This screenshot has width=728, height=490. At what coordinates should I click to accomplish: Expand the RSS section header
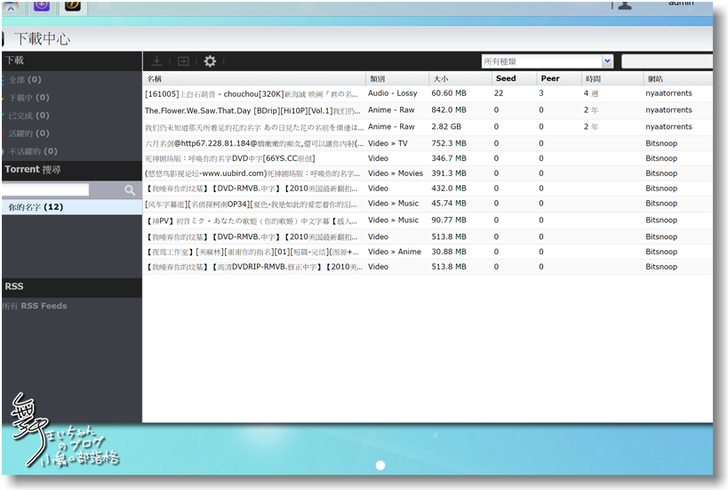click(x=72, y=287)
